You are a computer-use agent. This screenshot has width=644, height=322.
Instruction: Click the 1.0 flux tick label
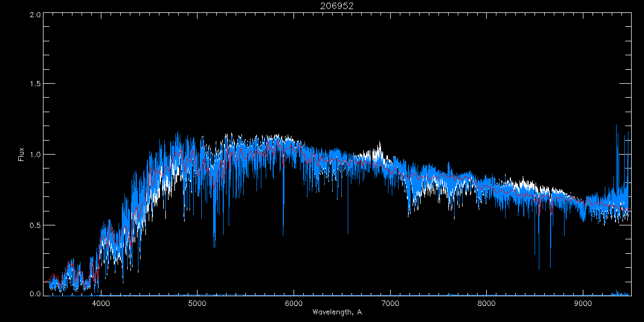(x=35, y=155)
